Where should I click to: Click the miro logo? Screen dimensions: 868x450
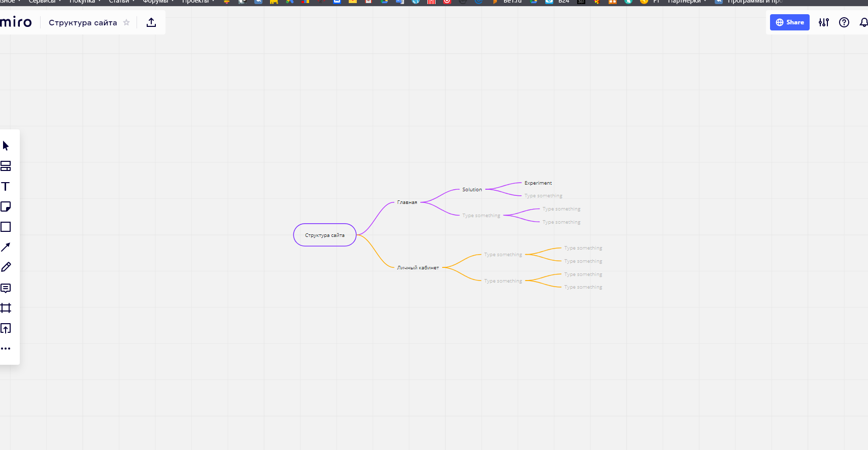tap(16, 22)
